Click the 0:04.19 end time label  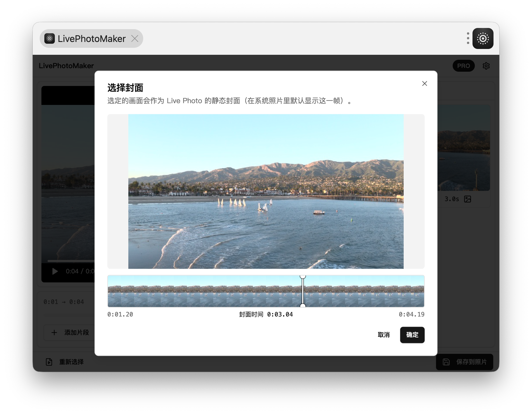[412, 314]
